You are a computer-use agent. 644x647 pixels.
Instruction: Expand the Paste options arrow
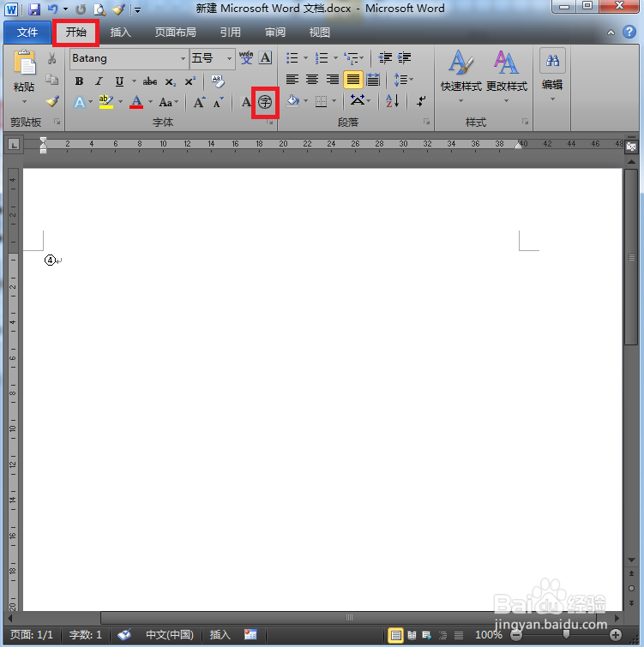click(x=24, y=101)
